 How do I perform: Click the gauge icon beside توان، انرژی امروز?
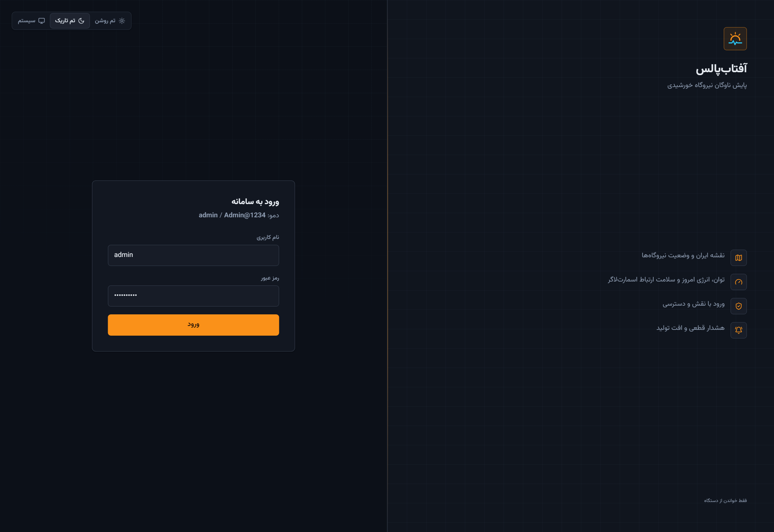738,282
